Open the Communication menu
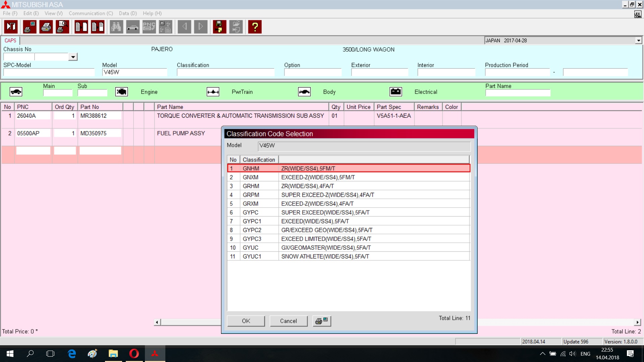Screen dimensions: 644x362 (91, 13)
